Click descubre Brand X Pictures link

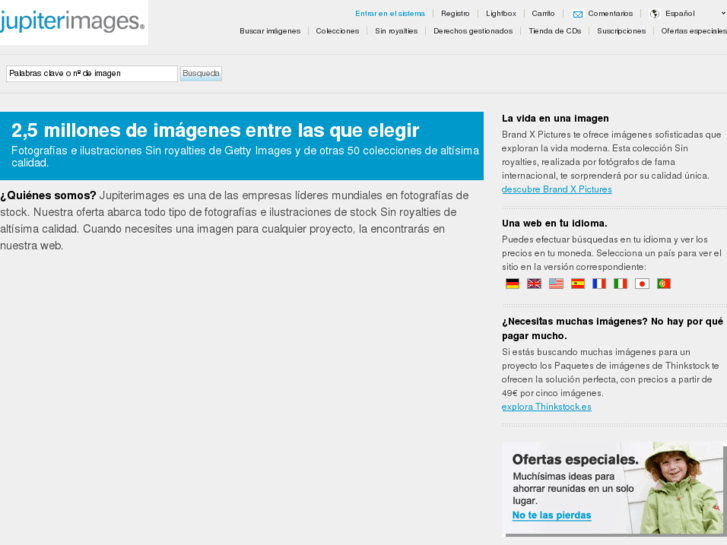tap(556, 189)
